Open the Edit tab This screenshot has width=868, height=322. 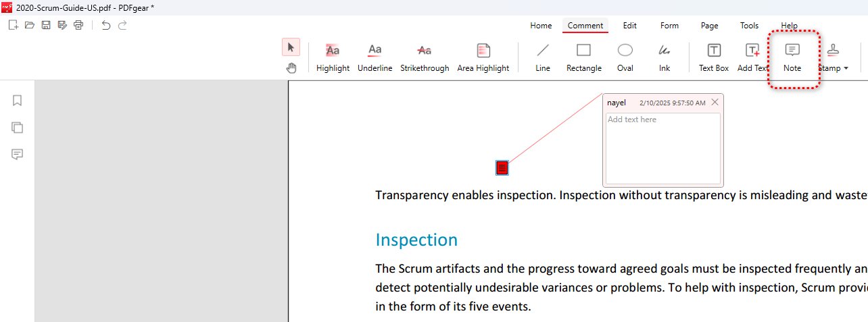tap(630, 26)
